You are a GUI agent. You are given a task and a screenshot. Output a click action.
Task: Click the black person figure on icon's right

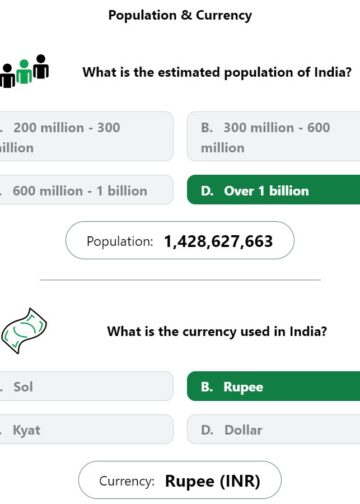[x=41, y=66]
